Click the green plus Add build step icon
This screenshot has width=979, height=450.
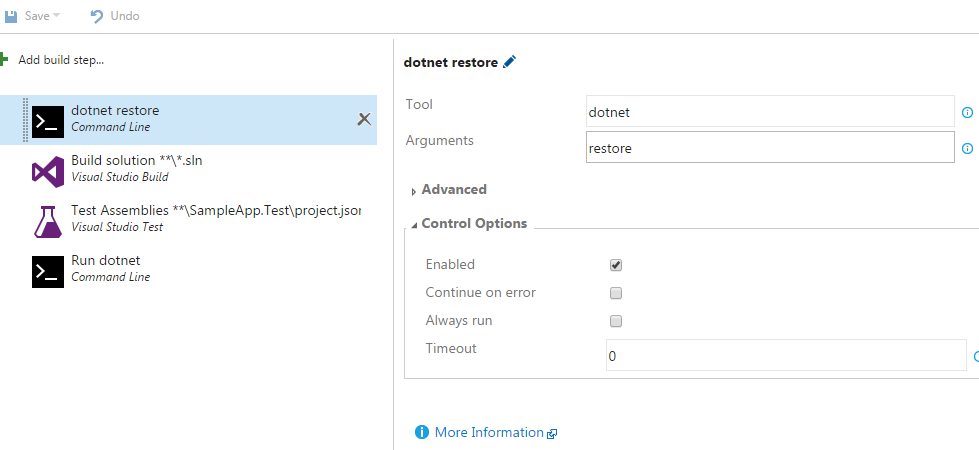pos(4,60)
